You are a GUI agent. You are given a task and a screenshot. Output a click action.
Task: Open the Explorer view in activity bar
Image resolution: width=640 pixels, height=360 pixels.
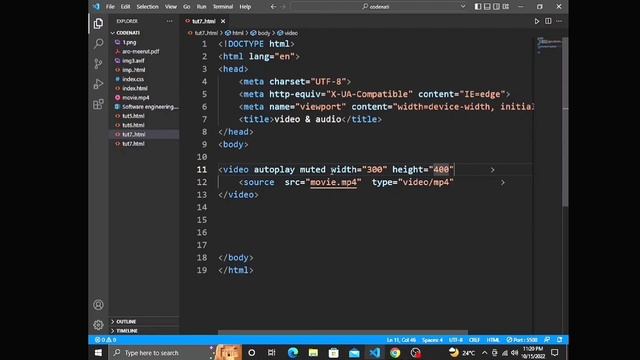pos(98,24)
